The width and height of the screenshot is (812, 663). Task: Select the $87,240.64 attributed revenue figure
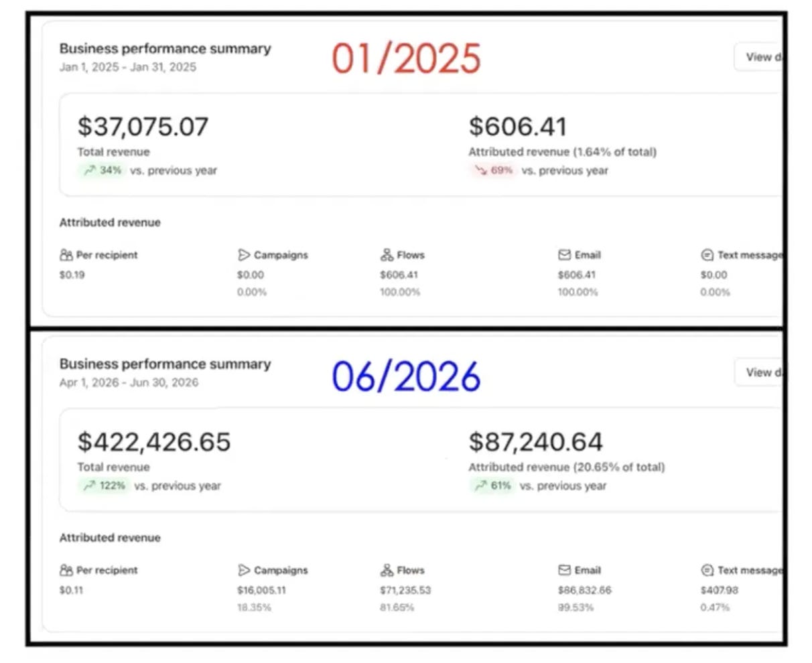(x=536, y=442)
